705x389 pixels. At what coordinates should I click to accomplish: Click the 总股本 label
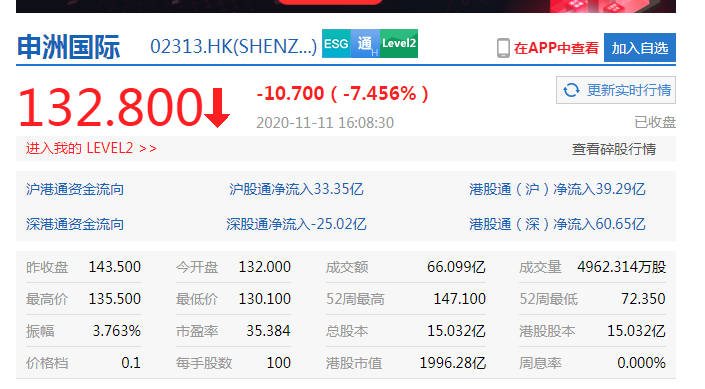click(347, 332)
